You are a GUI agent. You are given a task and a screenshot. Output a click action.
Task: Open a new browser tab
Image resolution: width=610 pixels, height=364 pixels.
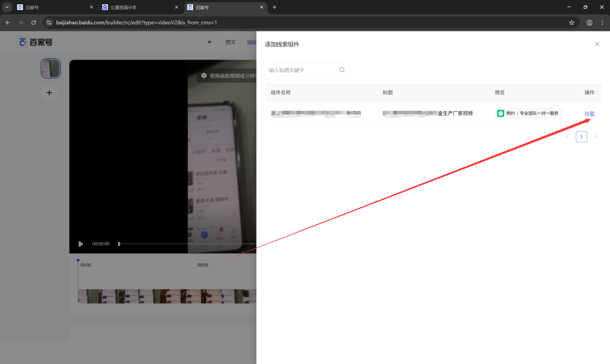pos(274,7)
